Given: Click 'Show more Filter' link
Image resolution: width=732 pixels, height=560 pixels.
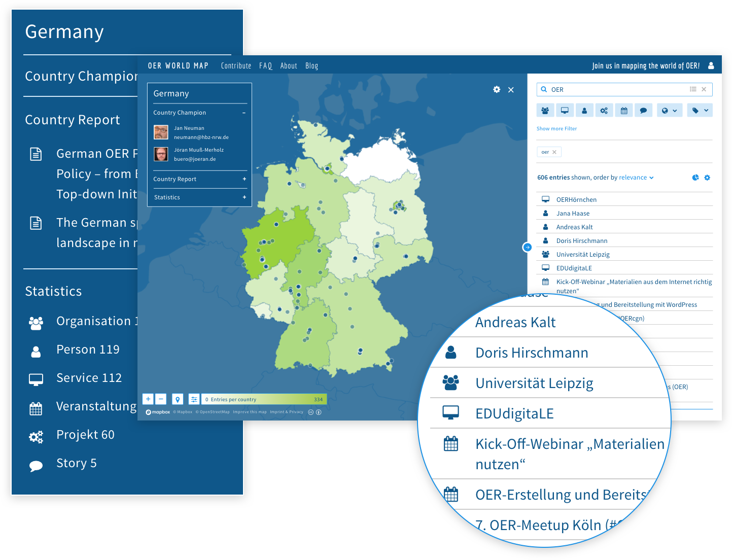Looking at the screenshot, I should pos(556,129).
